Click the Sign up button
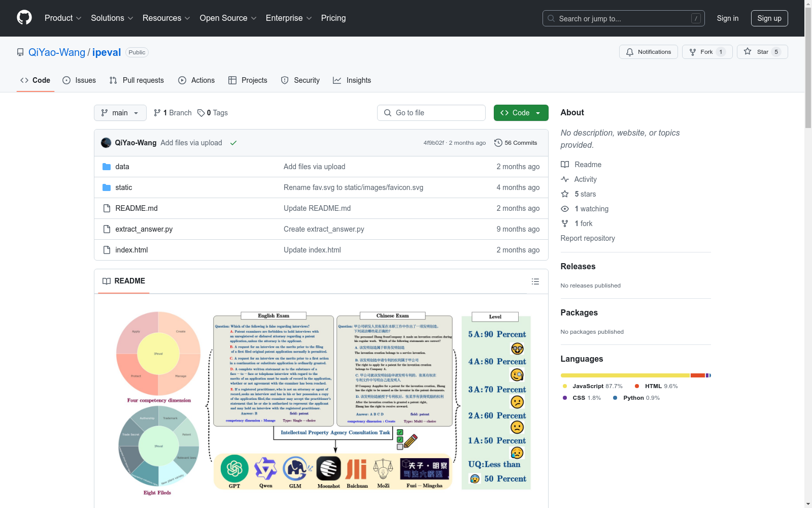The image size is (812, 508). [769, 18]
